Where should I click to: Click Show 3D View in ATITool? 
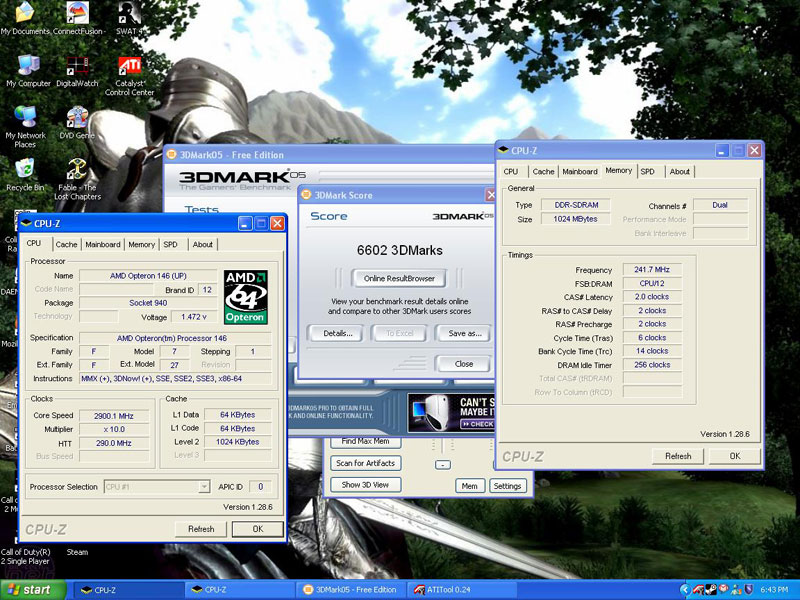365,485
